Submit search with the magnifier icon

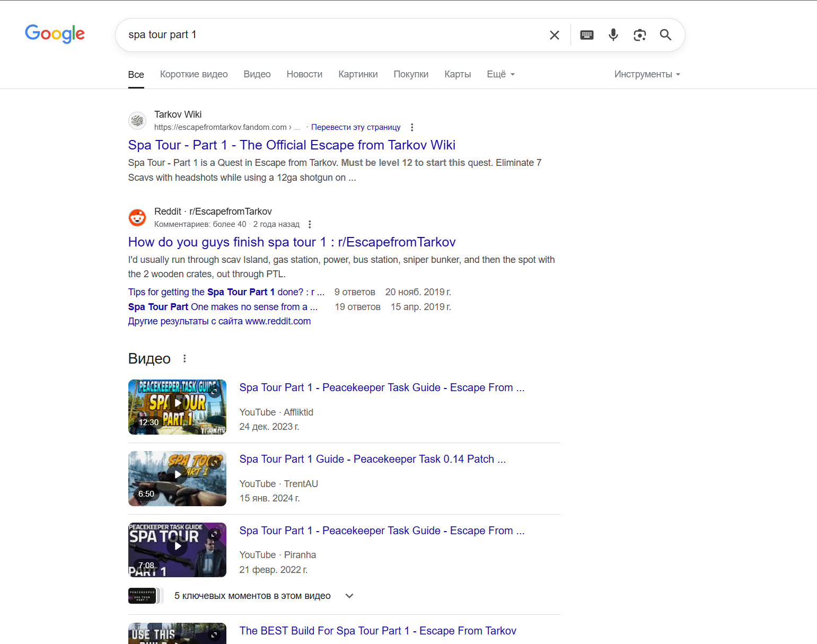click(665, 35)
